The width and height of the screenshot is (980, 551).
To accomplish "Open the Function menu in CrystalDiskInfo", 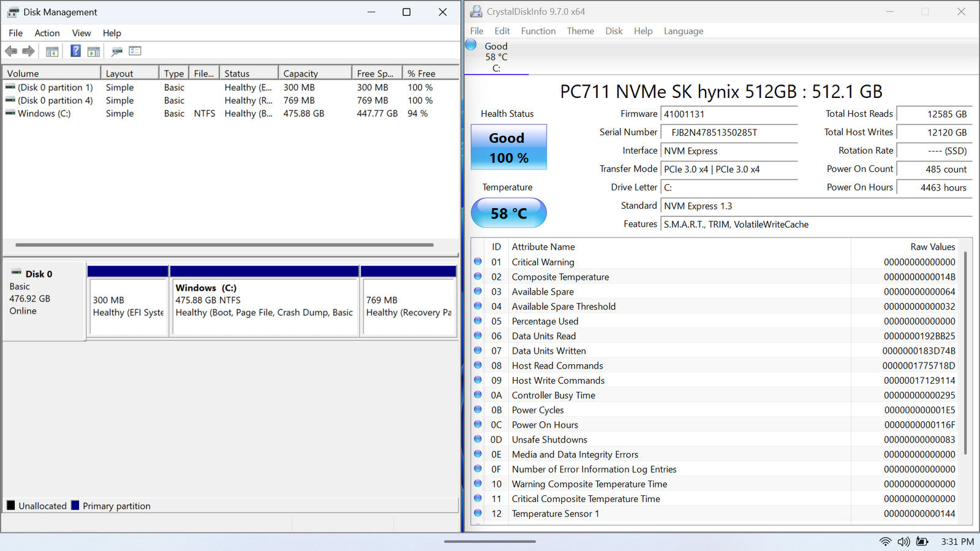I will pos(538,31).
